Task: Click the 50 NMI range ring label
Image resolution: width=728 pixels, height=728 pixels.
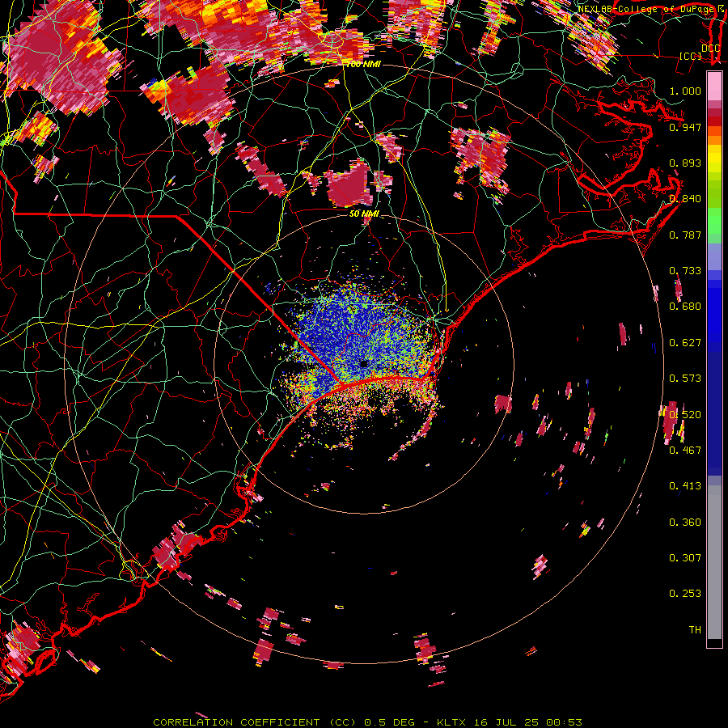Action: (x=364, y=214)
